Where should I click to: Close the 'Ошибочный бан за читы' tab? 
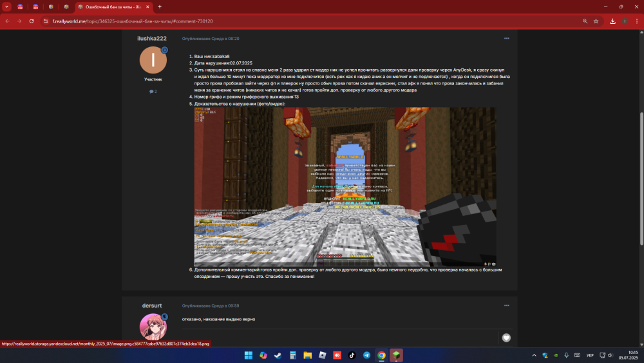tap(147, 7)
